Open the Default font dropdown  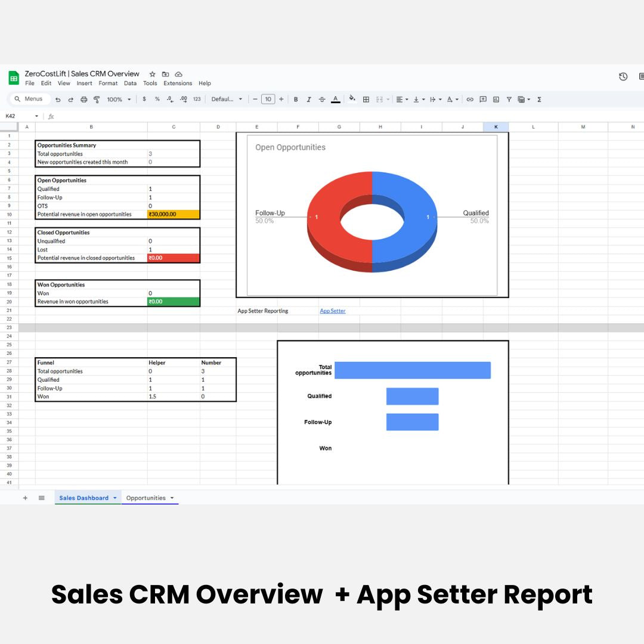pos(227,100)
